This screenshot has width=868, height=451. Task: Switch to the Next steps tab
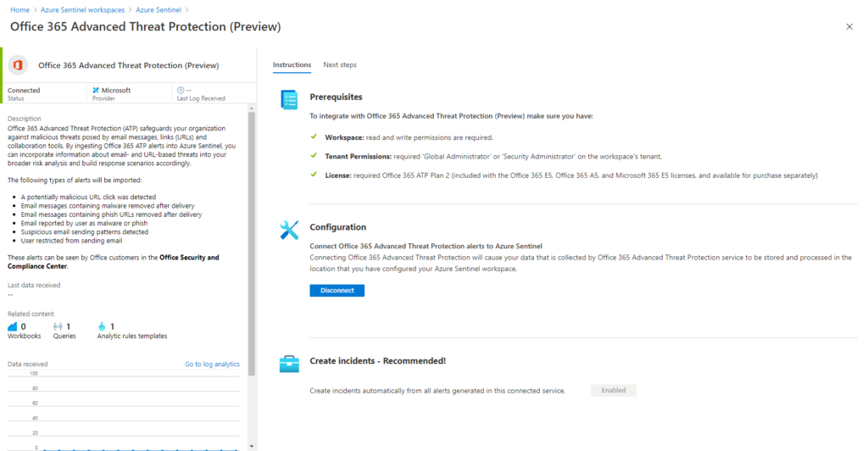tap(340, 64)
